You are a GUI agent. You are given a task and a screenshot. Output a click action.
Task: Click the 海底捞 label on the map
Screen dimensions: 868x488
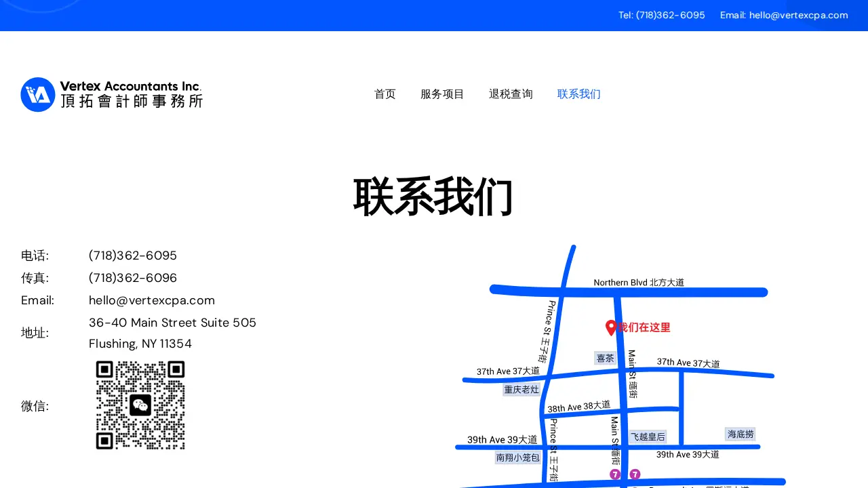click(x=741, y=434)
